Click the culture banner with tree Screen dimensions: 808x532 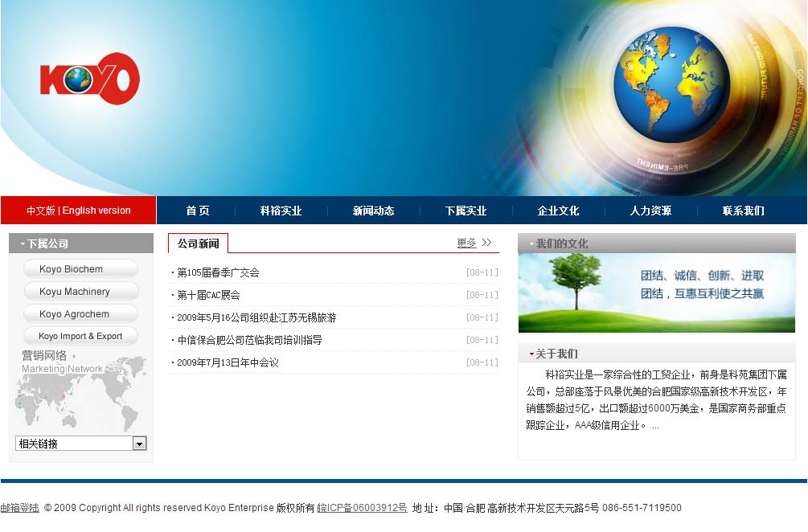pyautogui.click(x=656, y=293)
